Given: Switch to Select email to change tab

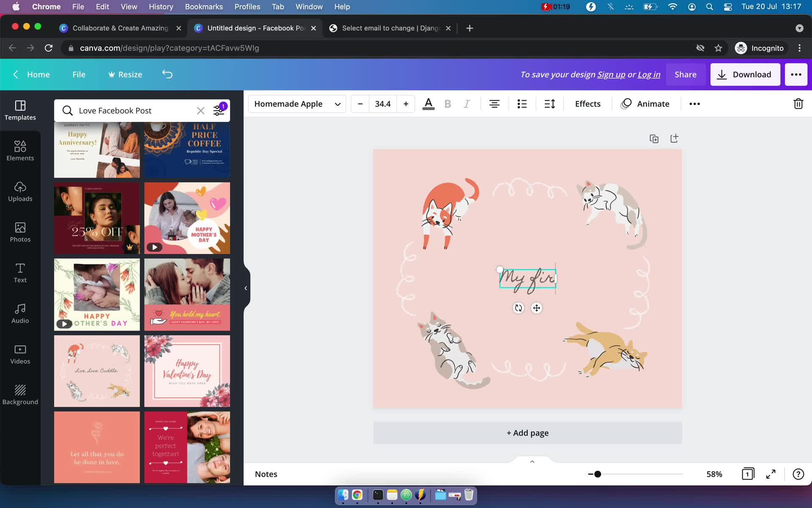Looking at the screenshot, I should pos(390,28).
